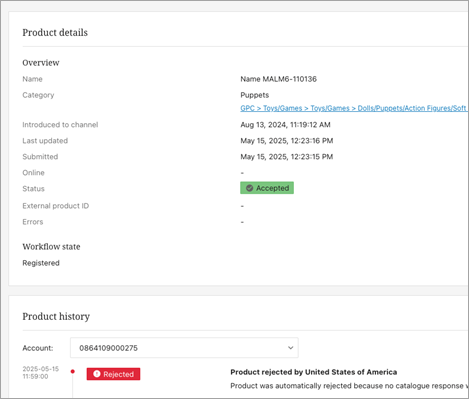Click the Product details heading

coord(55,33)
